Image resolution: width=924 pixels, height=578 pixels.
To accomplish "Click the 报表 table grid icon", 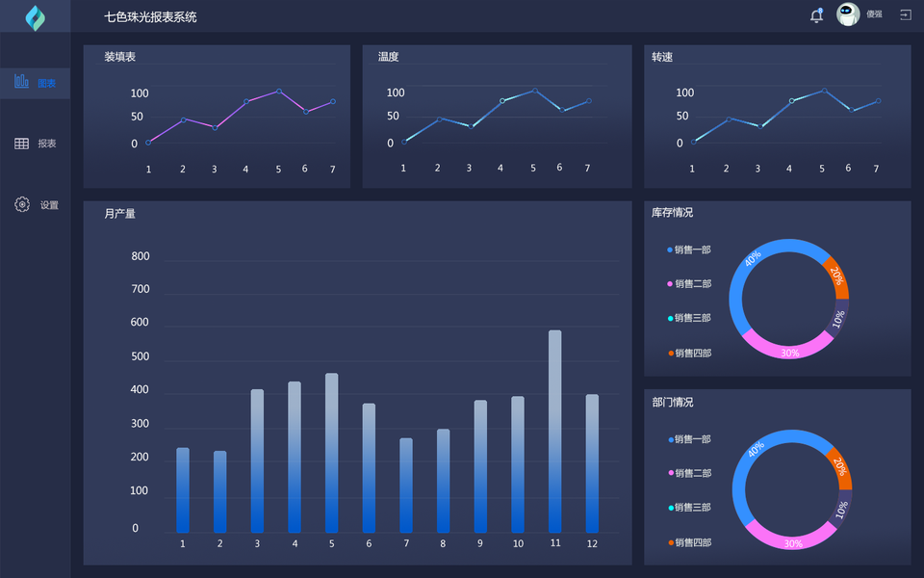I will coord(22,144).
